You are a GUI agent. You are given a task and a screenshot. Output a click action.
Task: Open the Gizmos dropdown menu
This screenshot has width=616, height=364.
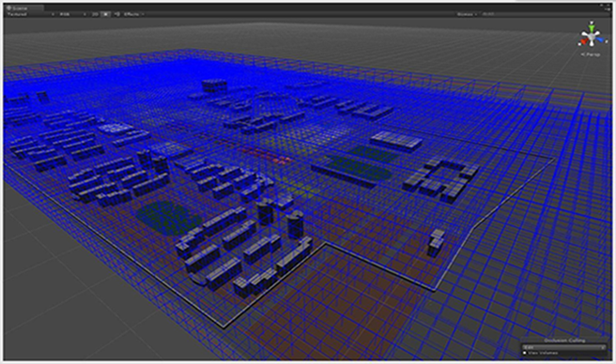467,14
